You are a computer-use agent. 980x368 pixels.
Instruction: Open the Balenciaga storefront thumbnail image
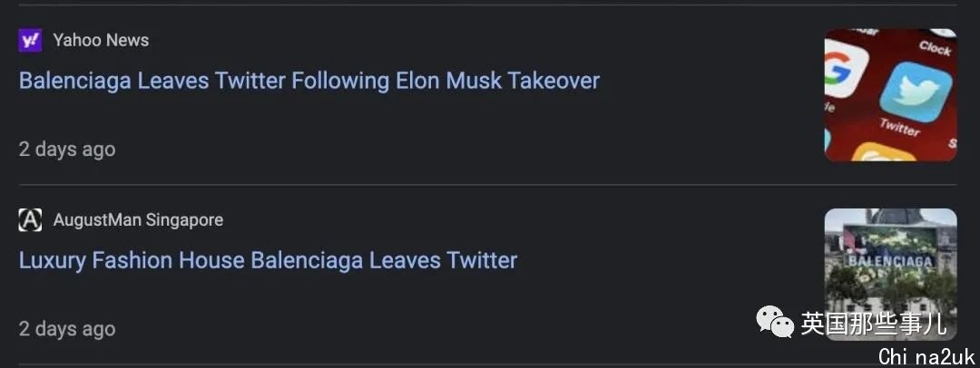point(891,275)
